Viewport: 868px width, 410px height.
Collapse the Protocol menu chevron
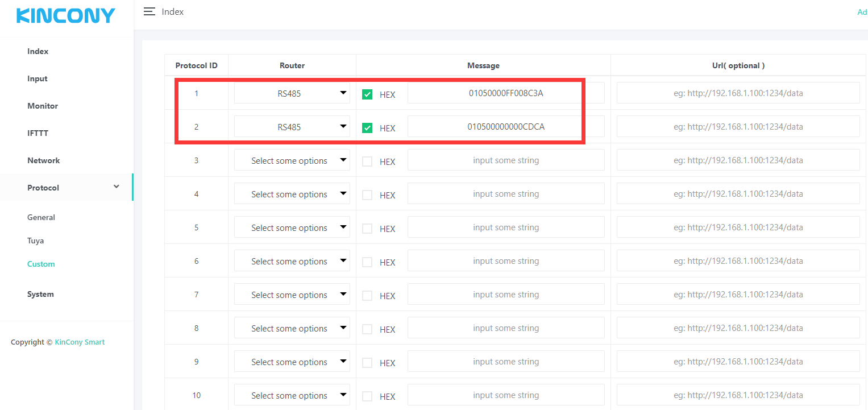point(117,187)
